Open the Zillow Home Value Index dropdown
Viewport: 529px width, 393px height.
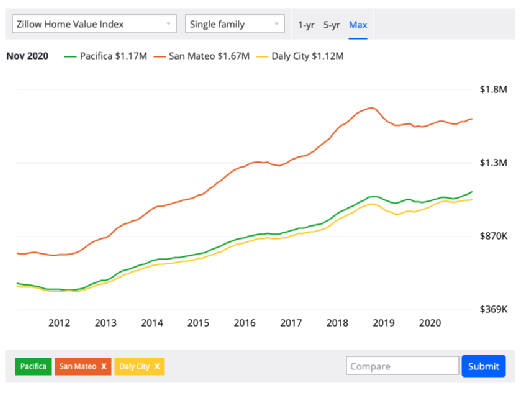tap(94, 24)
